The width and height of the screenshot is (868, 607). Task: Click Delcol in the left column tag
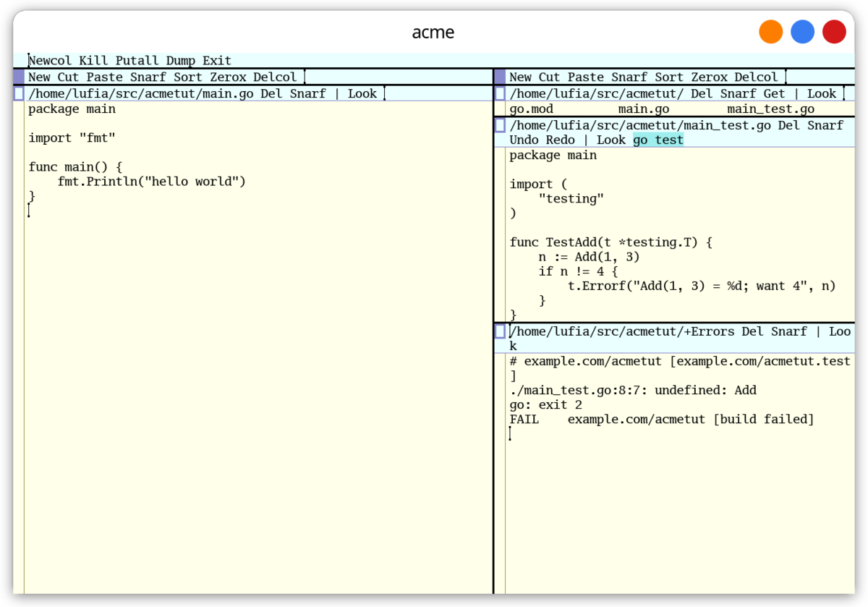click(x=275, y=77)
